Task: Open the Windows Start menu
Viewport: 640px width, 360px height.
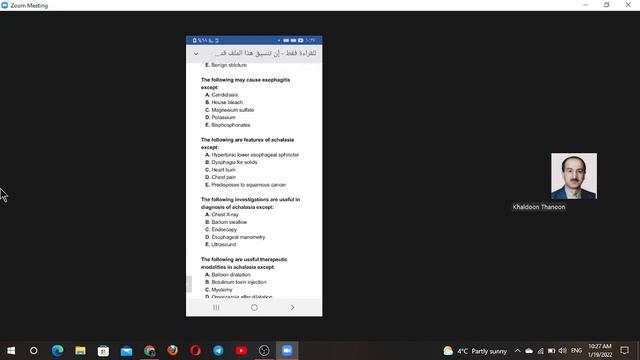Action: [11, 351]
